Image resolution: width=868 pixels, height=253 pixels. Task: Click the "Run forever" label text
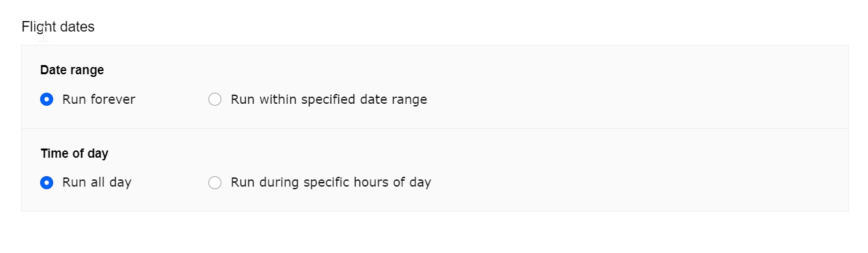[99, 100]
